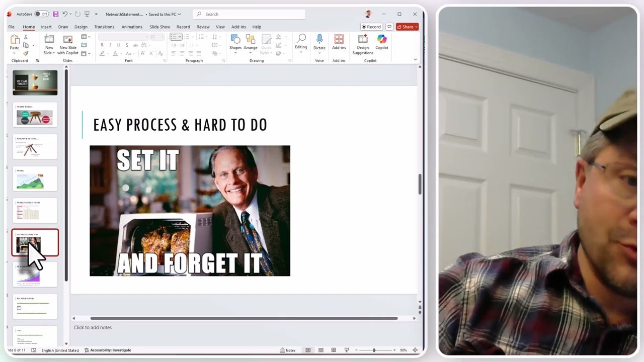This screenshot has height=362, width=644.
Task: Toggle the AutoSave switch
Action: click(41, 14)
